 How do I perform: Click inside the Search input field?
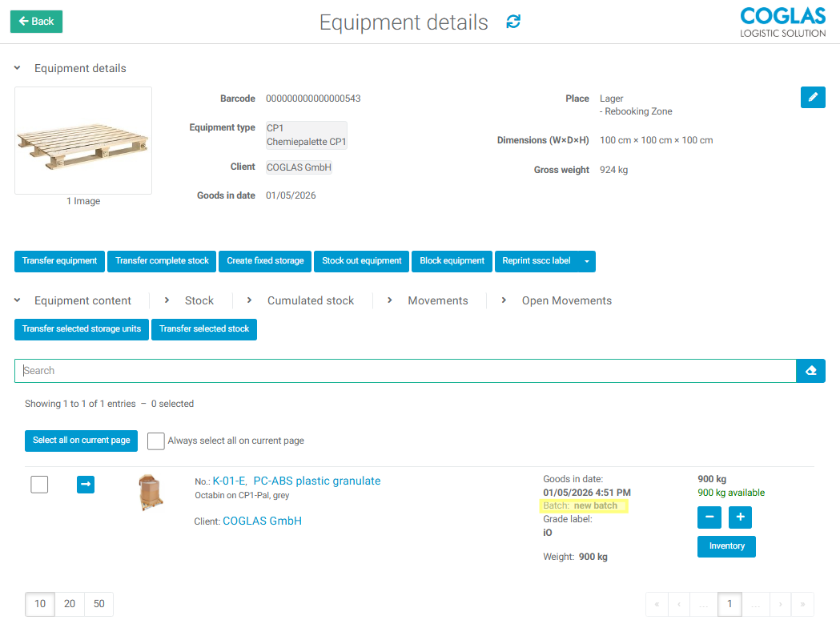click(320, 370)
